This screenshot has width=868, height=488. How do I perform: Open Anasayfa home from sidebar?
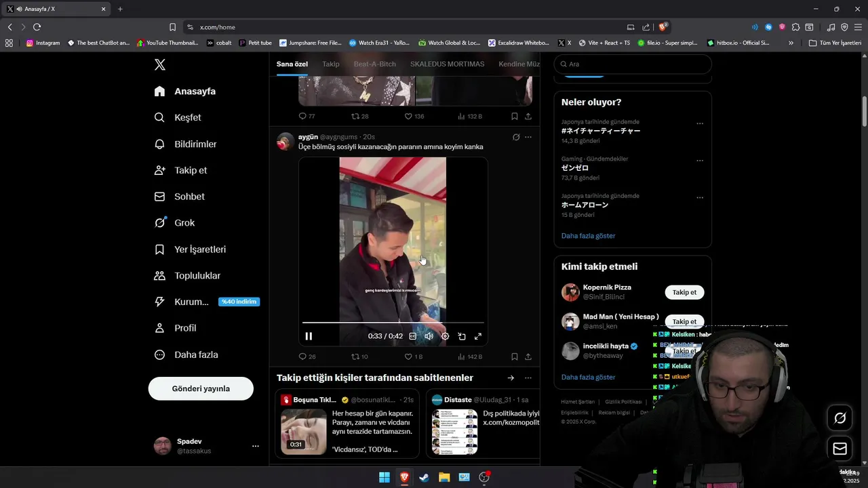coord(185,91)
